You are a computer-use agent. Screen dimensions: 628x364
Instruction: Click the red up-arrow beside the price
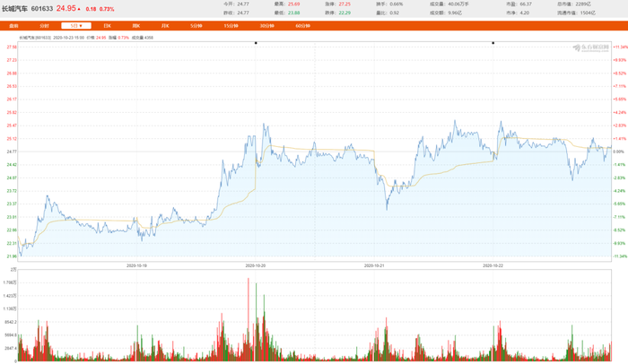[x=79, y=9]
